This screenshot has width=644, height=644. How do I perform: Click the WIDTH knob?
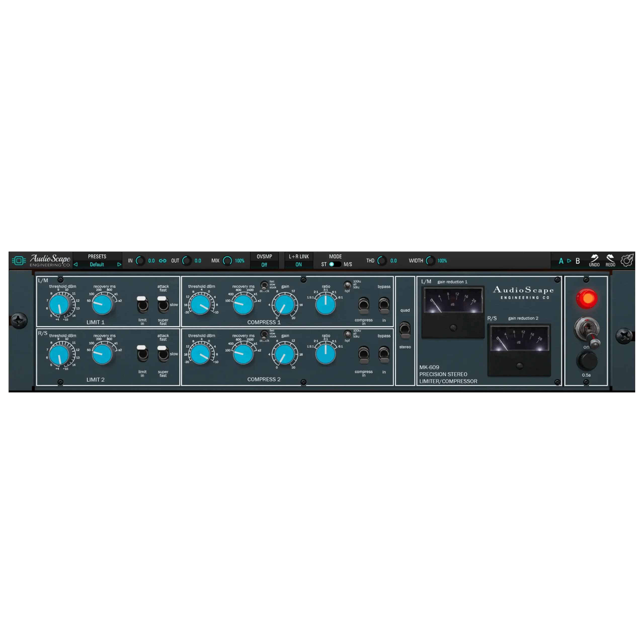click(x=430, y=261)
